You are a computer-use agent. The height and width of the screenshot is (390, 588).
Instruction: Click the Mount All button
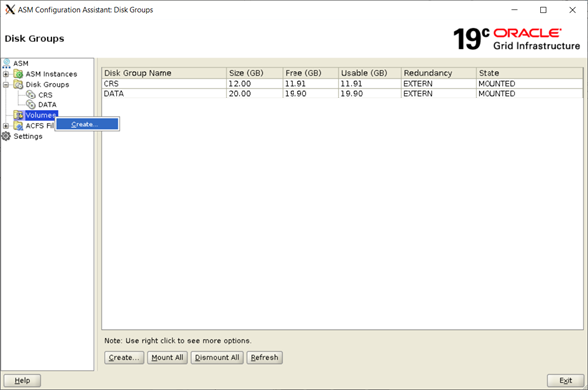(167, 358)
